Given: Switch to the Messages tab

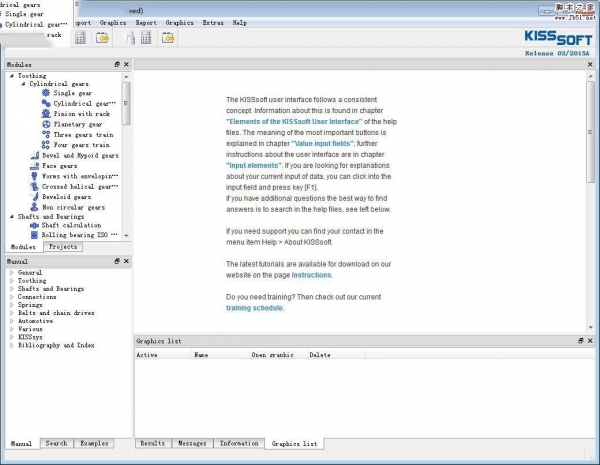Looking at the screenshot, I should tap(192, 443).
